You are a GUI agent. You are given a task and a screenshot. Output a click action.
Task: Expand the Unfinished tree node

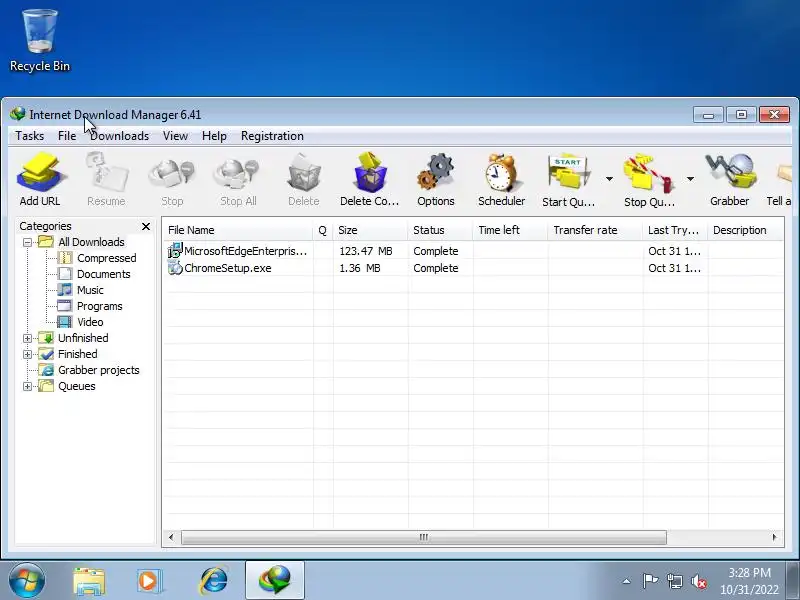(x=28, y=338)
